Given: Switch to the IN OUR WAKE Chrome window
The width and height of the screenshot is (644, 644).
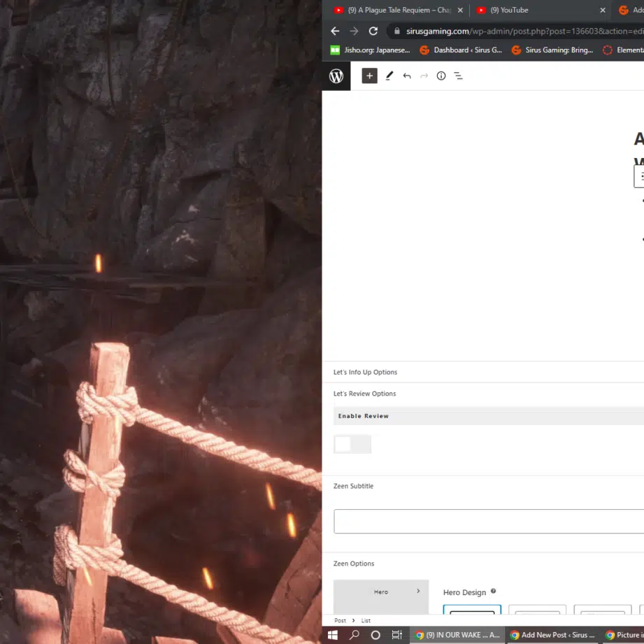Looking at the screenshot, I should tap(457, 636).
